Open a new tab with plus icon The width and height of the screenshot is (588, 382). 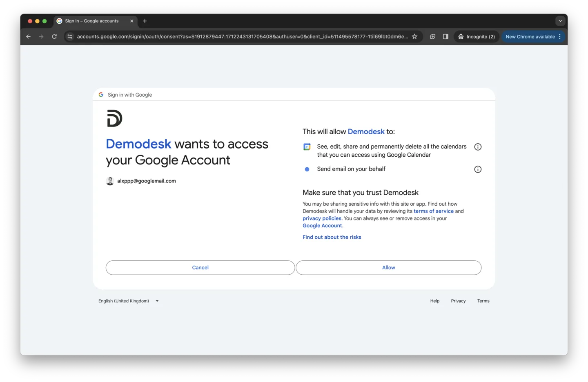pos(145,21)
